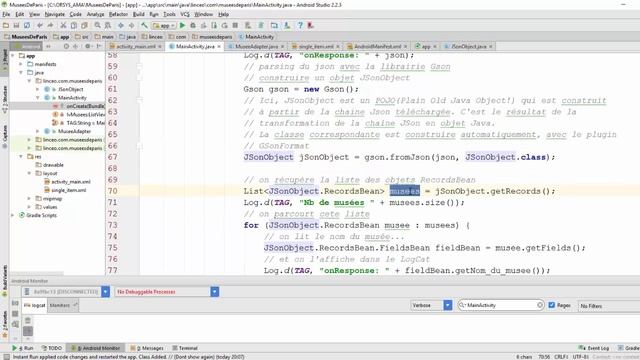The width and height of the screenshot is (640, 360).
Task: Open the Verbose log level dropdown
Action: [x=448, y=305]
